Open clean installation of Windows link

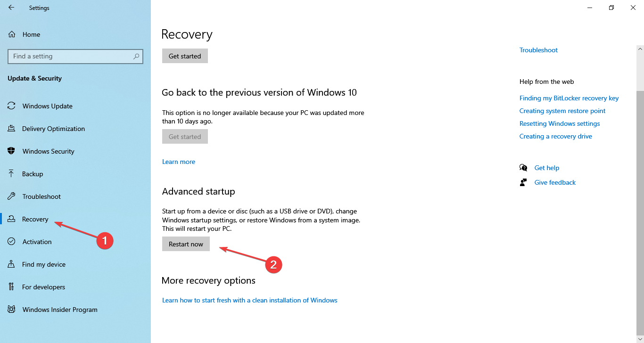pyautogui.click(x=249, y=300)
